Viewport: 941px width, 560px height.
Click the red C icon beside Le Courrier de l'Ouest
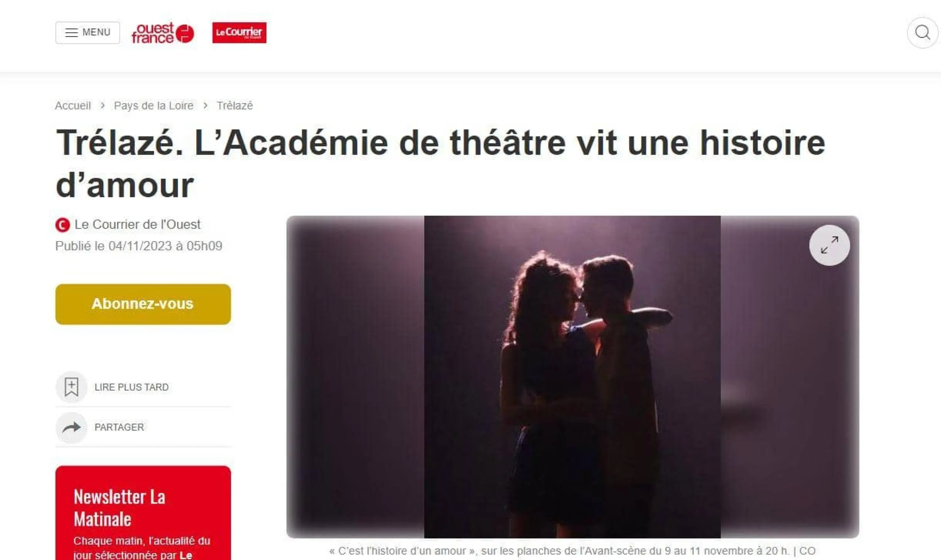tap(63, 225)
